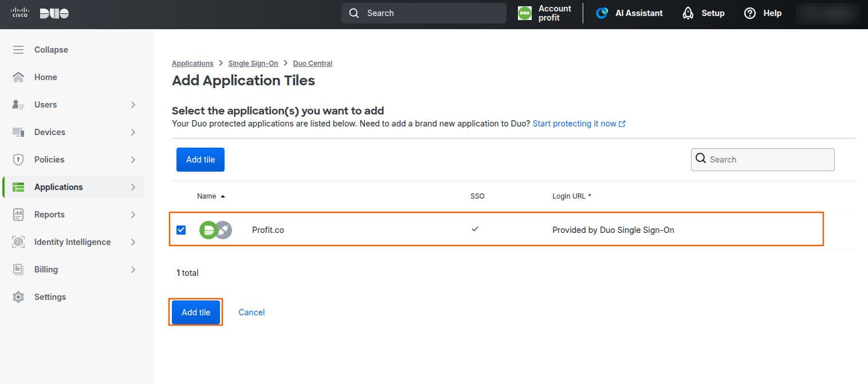The image size is (868, 384).
Task: Click the Devices sidebar icon
Action: 18,132
